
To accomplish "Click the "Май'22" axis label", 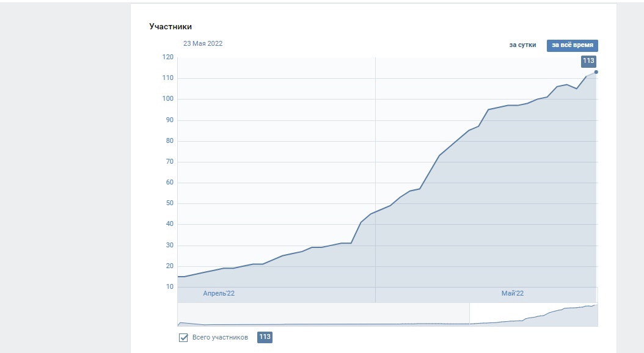I will [512, 294].
